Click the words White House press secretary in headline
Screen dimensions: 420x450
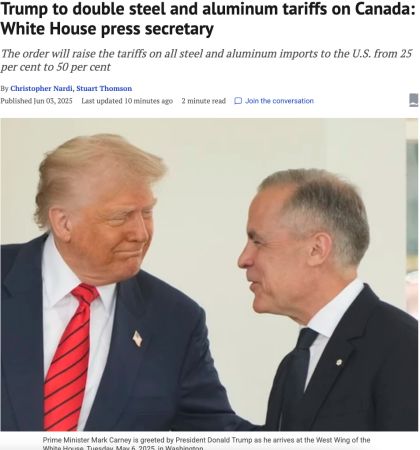point(107,29)
